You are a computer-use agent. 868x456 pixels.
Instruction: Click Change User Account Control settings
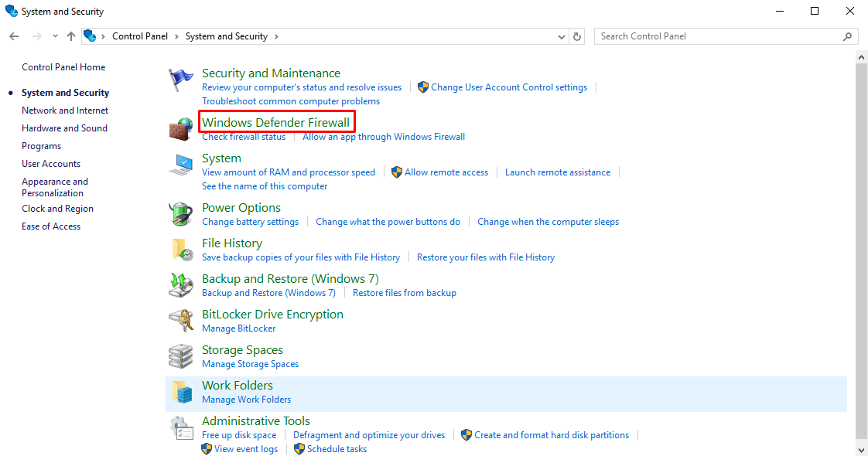point(509,87)
